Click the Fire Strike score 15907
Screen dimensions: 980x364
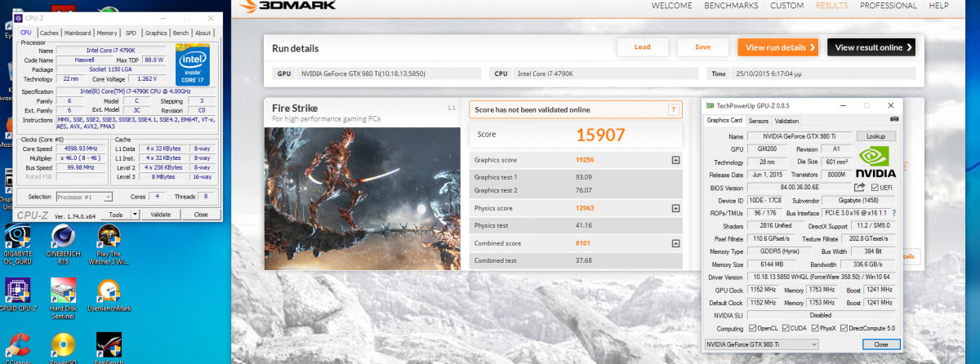[600, 134]
